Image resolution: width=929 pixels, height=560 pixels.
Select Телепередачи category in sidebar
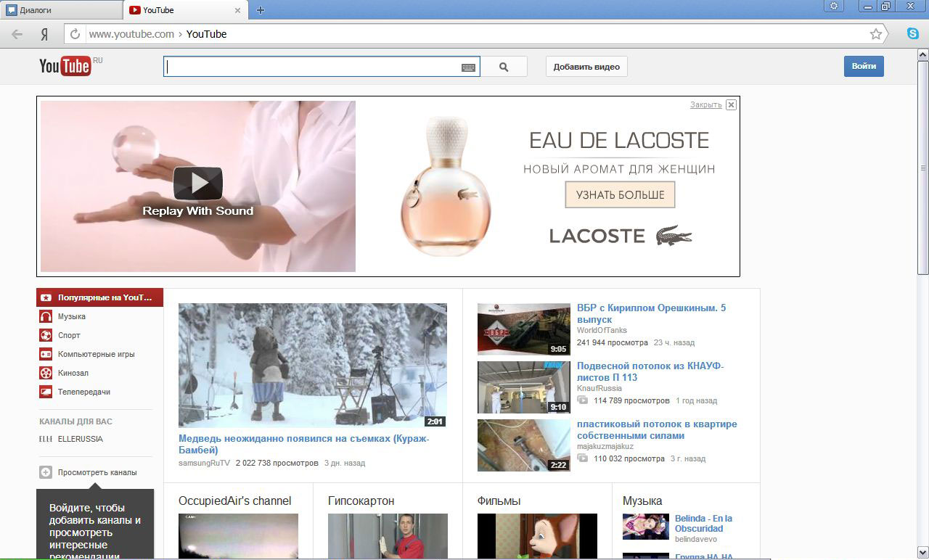click(84, 392)
